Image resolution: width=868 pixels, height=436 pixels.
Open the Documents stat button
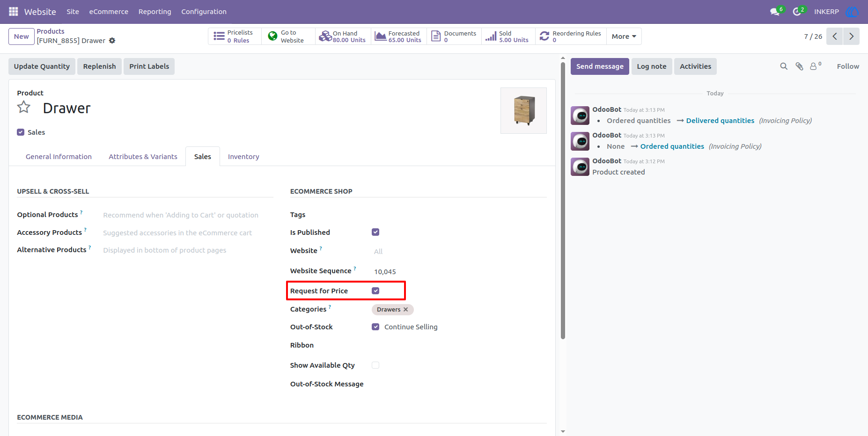click(454, 36)
